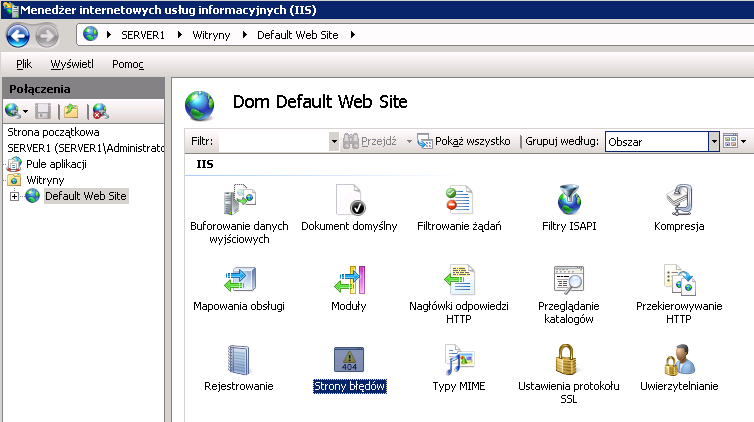Open the view mode dropdown arrow
This screenshot has height=422, width=754.
(x=743, y=141)
